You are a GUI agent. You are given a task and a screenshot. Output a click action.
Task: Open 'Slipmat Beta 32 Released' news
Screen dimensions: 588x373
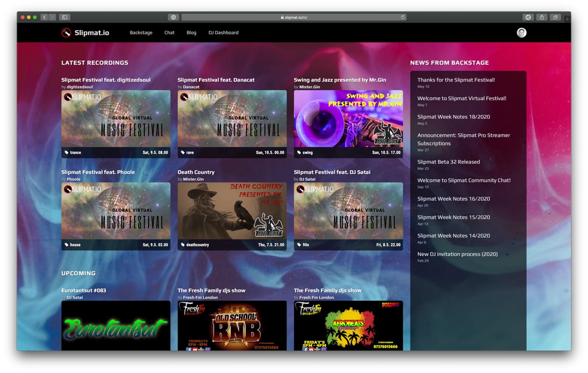[x=449, y=162]
